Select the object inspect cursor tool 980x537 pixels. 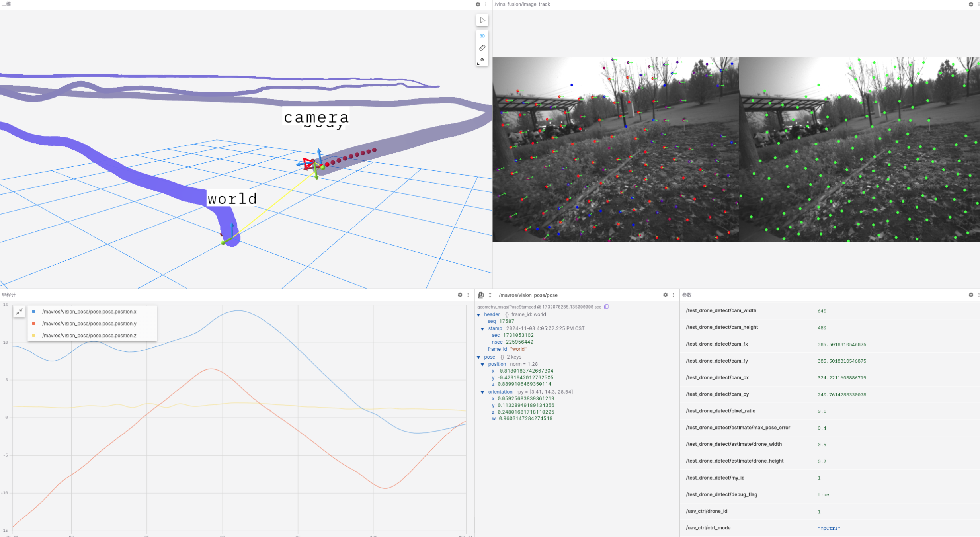482,20
